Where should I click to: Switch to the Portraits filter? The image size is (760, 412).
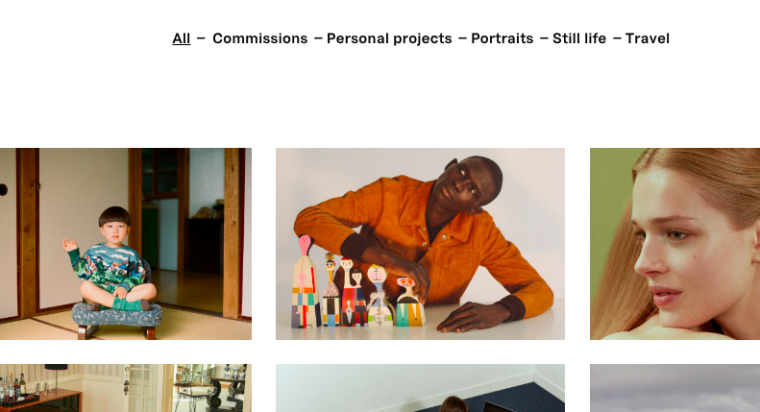tap(502, 38)
